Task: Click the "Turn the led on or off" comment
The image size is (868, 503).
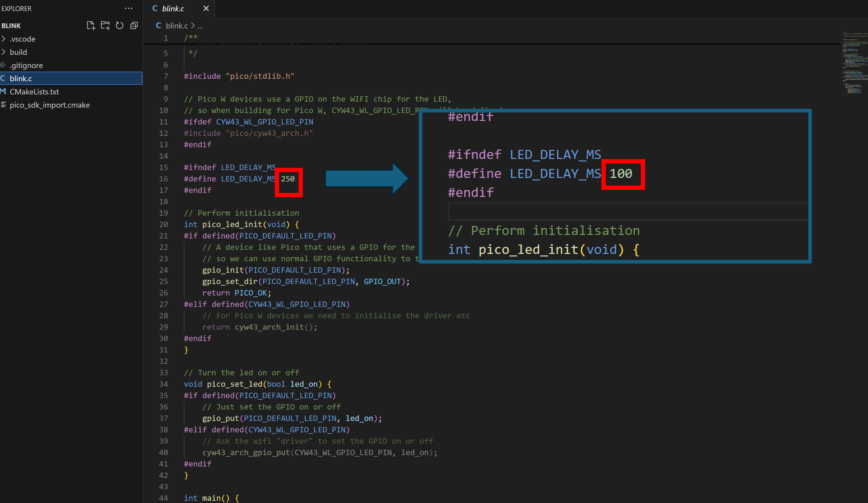Action: click(x=241, y=373)
